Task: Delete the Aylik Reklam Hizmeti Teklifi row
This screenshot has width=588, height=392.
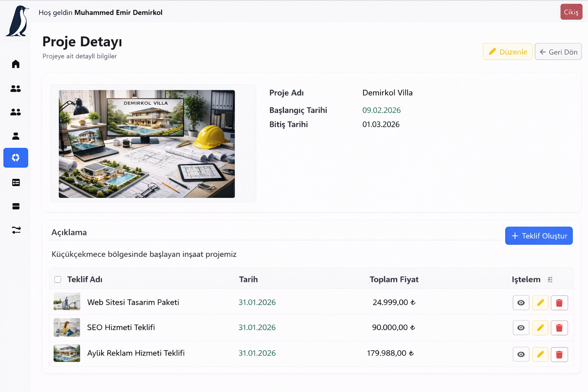Action: pyautogui.click(x=559, y=354)
